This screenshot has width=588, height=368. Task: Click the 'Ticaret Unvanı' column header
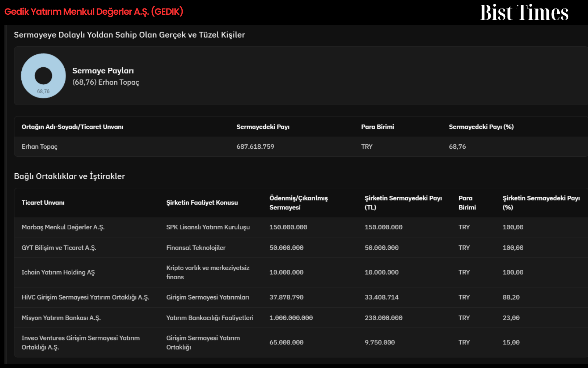coord(43,203)
